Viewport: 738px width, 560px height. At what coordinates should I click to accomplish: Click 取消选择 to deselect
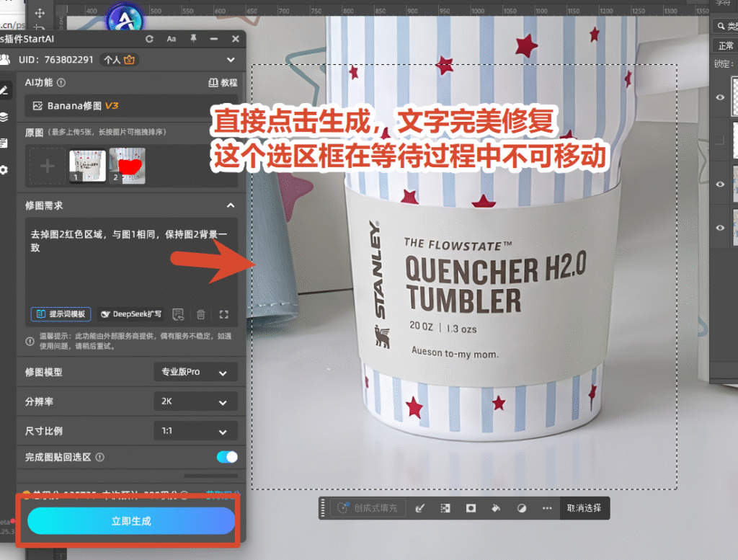[584, 508]
